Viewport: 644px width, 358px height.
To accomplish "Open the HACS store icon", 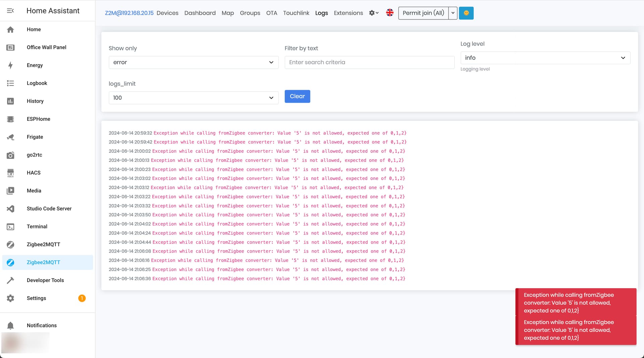I will (10, 173).
